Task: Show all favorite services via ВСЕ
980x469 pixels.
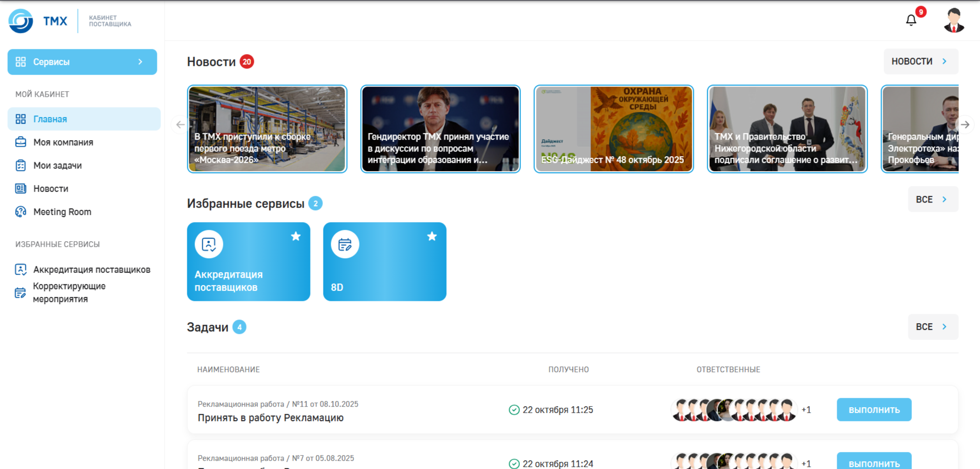Action: [x=932, y=199]
